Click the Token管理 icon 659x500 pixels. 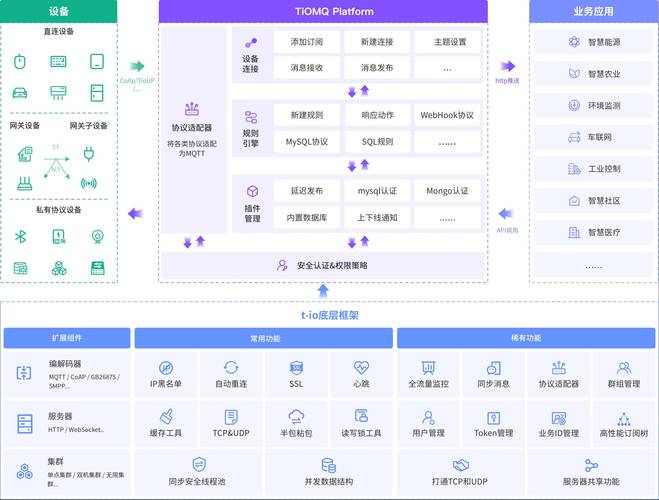(493, 418)
